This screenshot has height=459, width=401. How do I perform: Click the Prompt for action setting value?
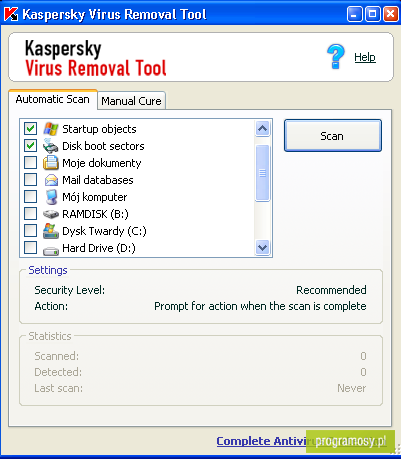pyautogui.click(x=260, y=306)
